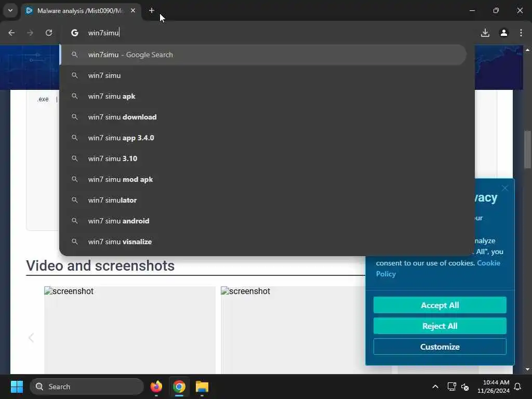Switch to Chrome in the taskbar

(179, 387)
